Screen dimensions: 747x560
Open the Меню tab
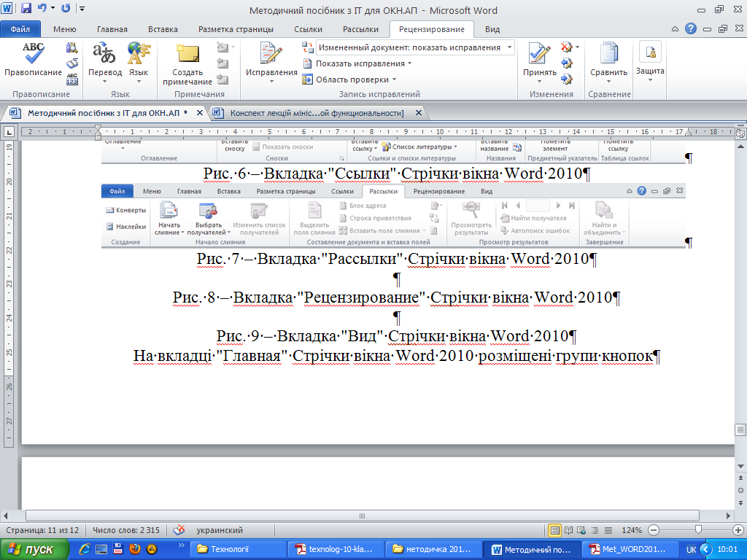click(65, 29)
